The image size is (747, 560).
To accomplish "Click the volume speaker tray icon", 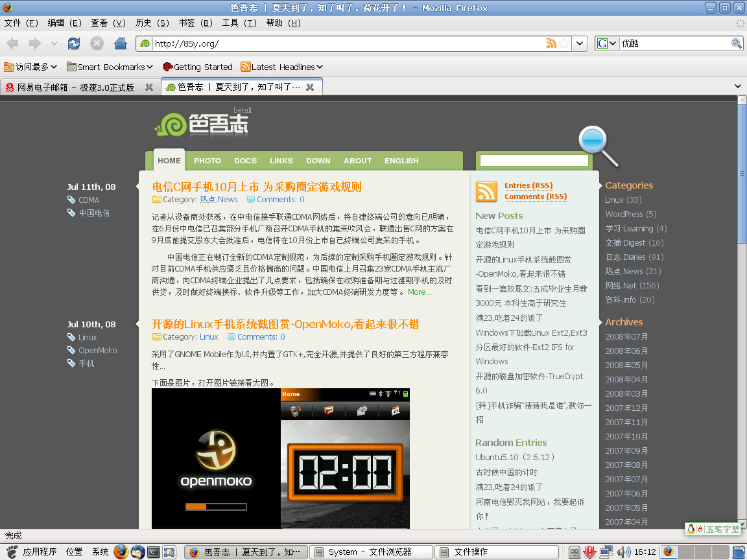I will [x=624, y=552].
